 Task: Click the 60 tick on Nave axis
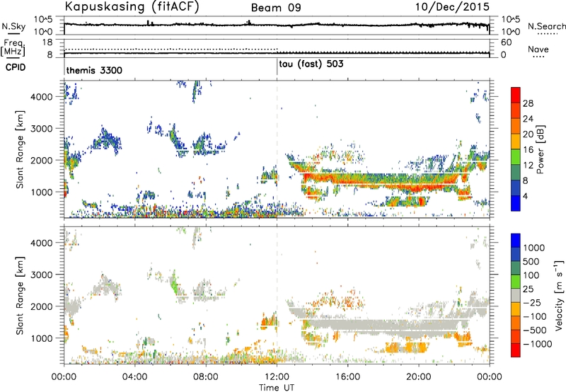[x=507, y=42]
